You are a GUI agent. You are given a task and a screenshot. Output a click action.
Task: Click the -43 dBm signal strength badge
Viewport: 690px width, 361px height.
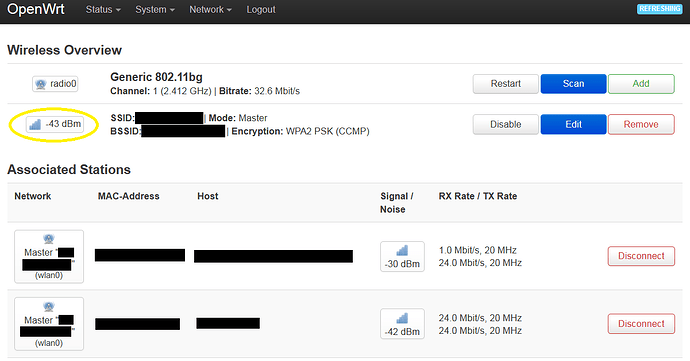[55, 124]
